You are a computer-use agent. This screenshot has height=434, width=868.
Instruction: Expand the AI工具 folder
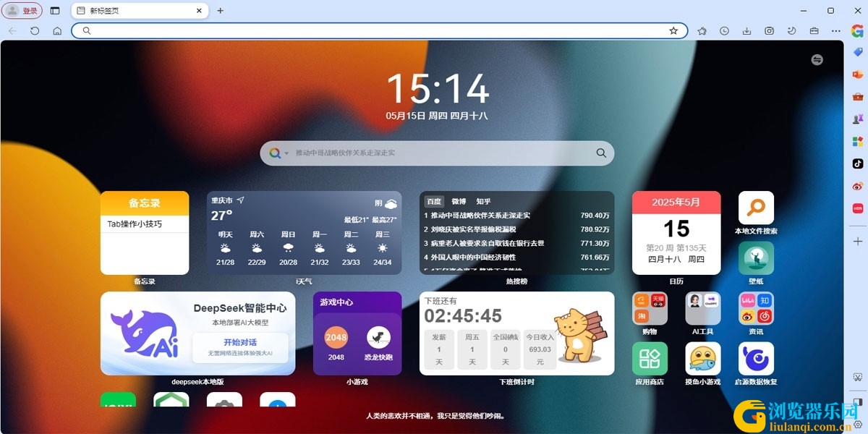click(x=702, y=309)
